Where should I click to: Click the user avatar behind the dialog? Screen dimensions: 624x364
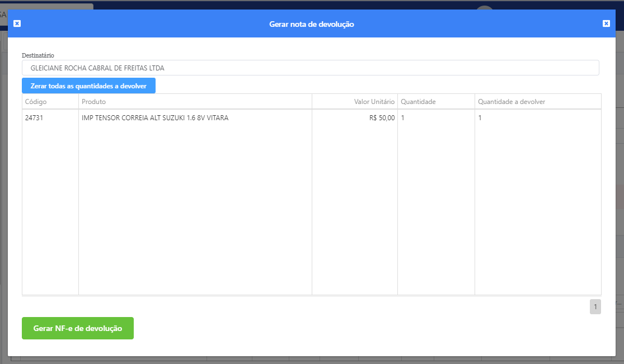485,8
